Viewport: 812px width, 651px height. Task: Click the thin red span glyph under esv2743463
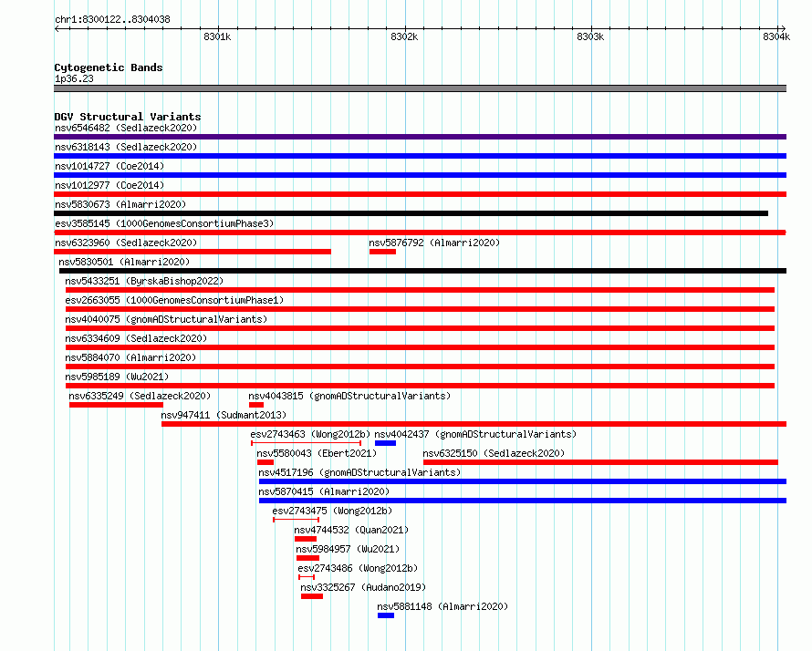click(x=306, y=443)
